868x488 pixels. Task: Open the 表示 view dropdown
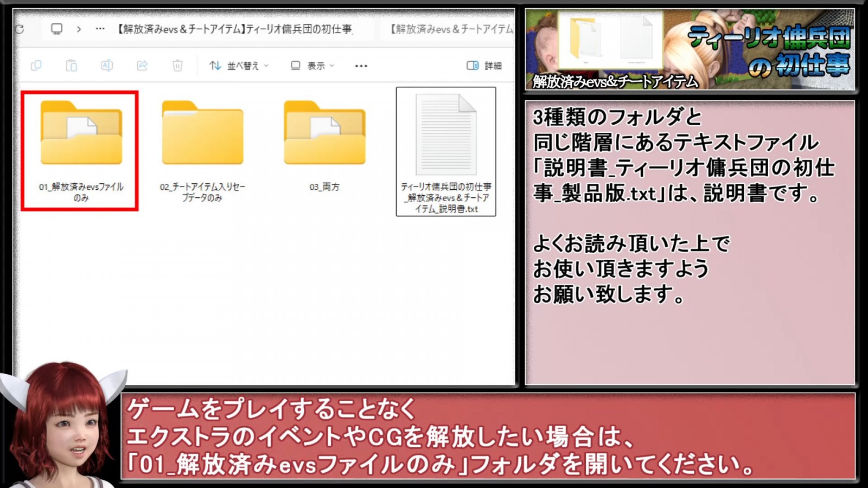tap(312, 66)
